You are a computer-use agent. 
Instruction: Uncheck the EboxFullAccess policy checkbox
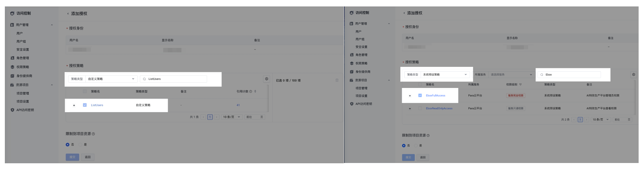[420, 95]
